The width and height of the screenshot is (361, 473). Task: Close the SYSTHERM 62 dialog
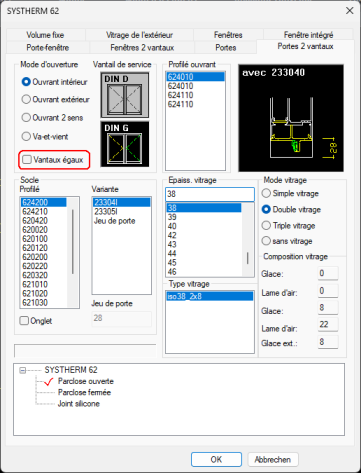(349, 11)
